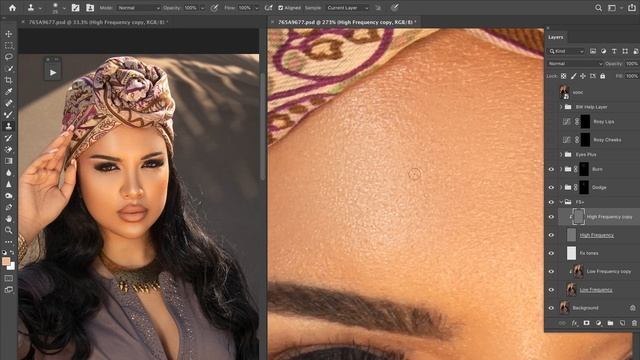Switch to the 33.3% document tab
640x360 pixels.
[x=98, y=22]
